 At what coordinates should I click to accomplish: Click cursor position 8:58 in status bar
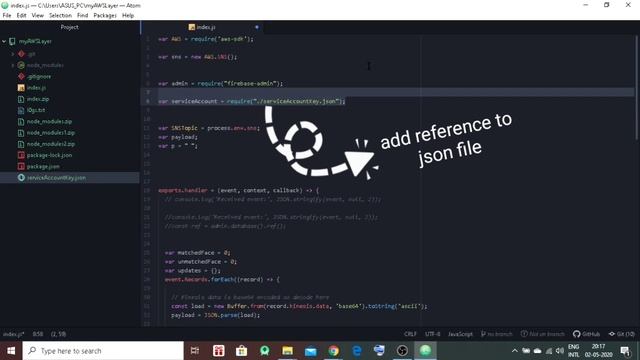click(38, 334)
